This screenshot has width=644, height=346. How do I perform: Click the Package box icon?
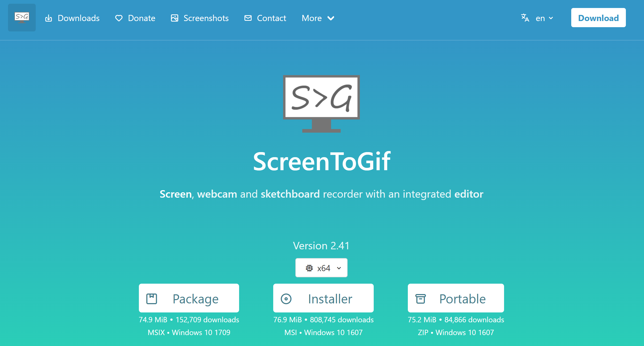coord(152,299)
